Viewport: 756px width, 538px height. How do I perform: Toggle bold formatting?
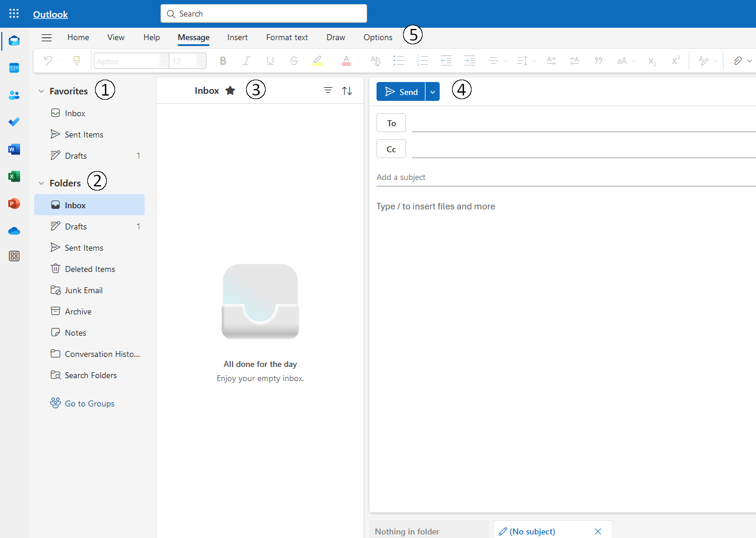click(222, 61)
